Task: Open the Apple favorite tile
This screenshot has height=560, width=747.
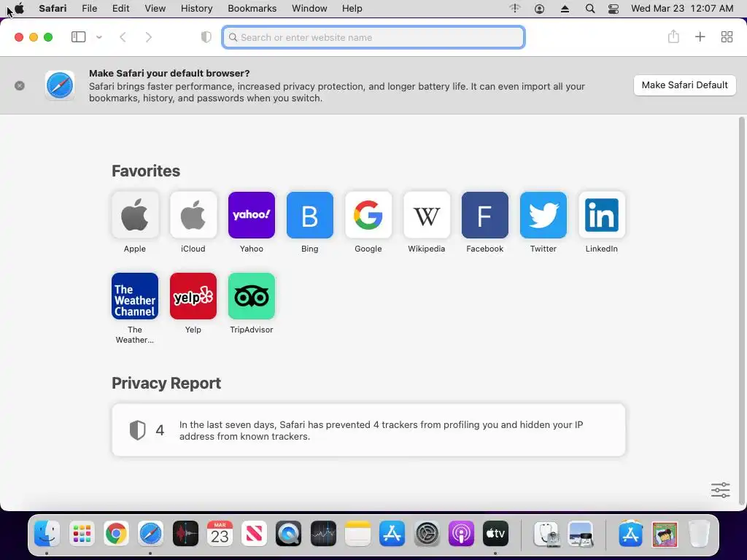Action: [135, 215]
